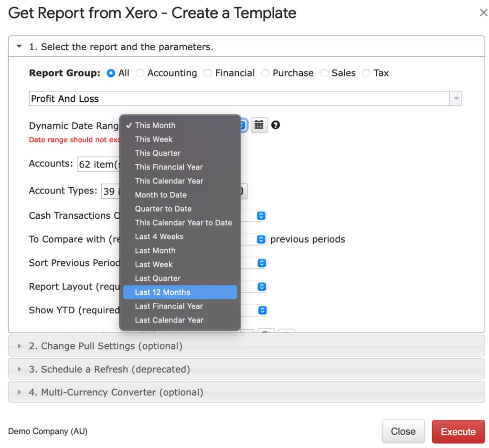
Task: Click the help question mark icon
Action: coord(276,125)
